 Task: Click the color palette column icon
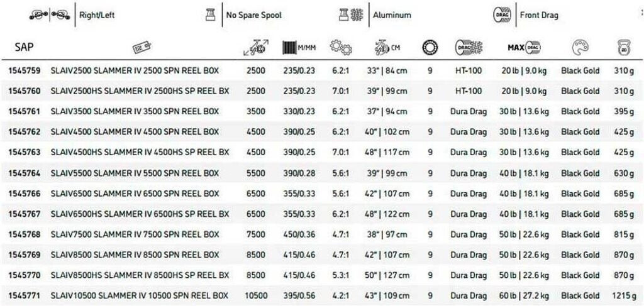click(x=580, y=48)
